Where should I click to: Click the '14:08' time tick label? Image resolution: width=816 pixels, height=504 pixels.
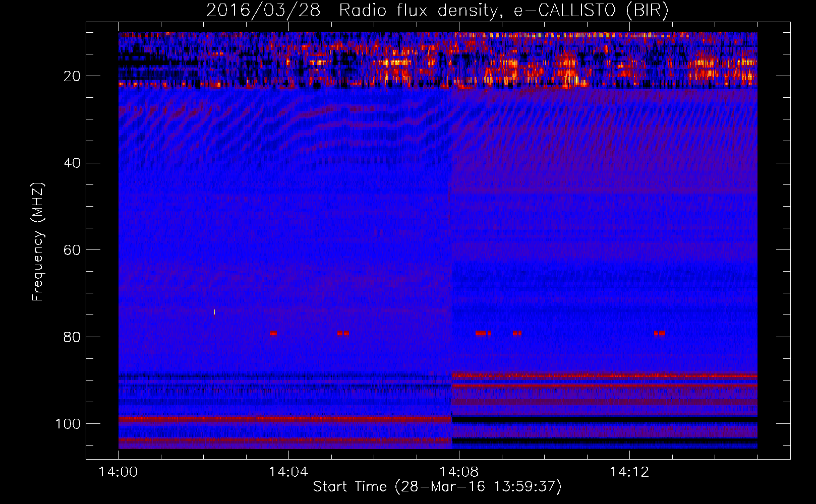coord(459,472)
